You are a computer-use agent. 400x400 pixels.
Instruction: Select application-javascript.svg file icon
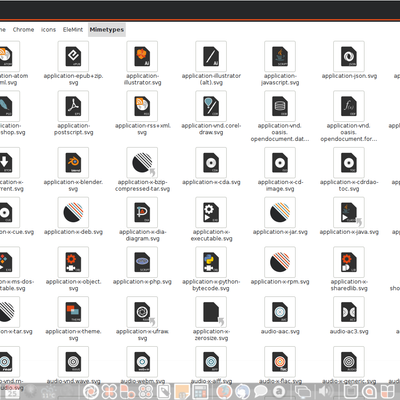[280, 56]
